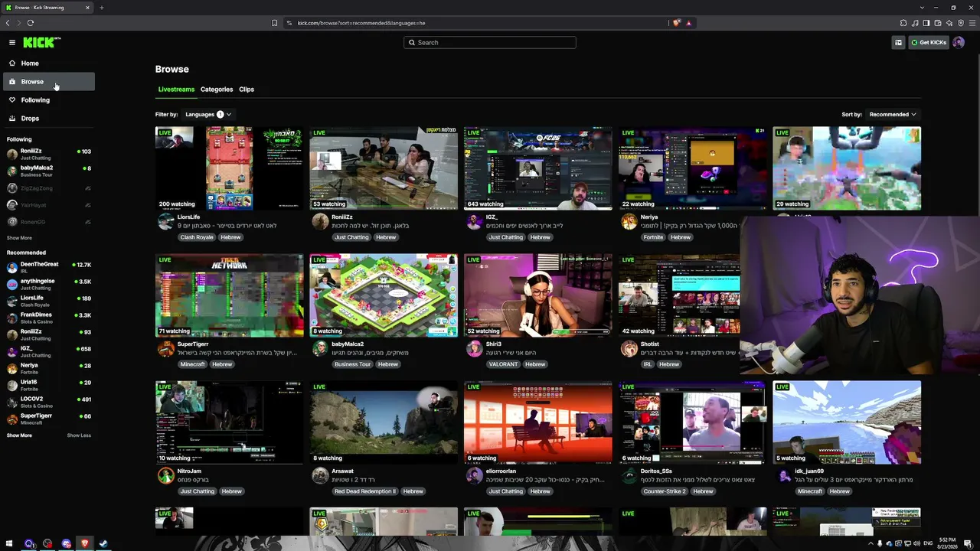This screenshot has width=980, height=551.
Task: Go to Home in the sidebar
Action: tap(49, 64)
